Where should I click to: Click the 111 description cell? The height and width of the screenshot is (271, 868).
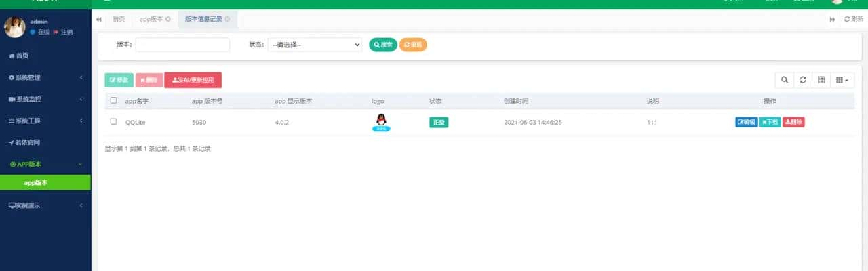[x=652, y=123]
